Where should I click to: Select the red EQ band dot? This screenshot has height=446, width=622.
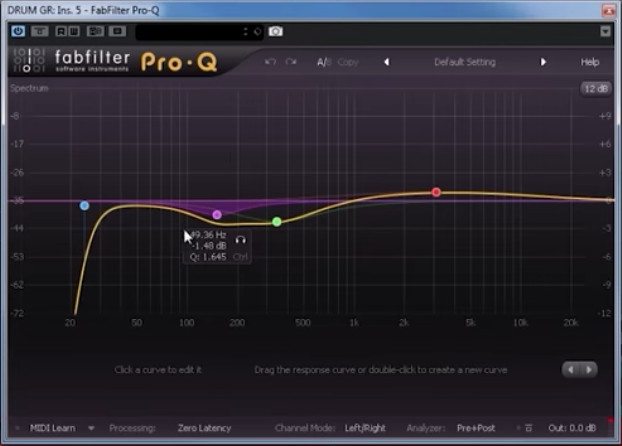(x=436, y=192)
